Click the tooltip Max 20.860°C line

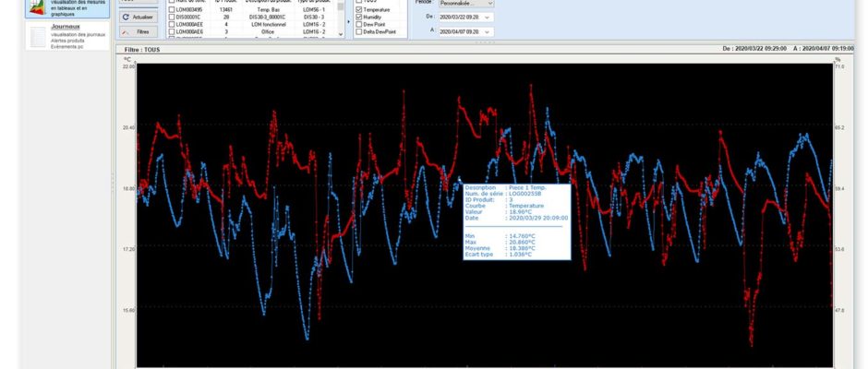500,243
